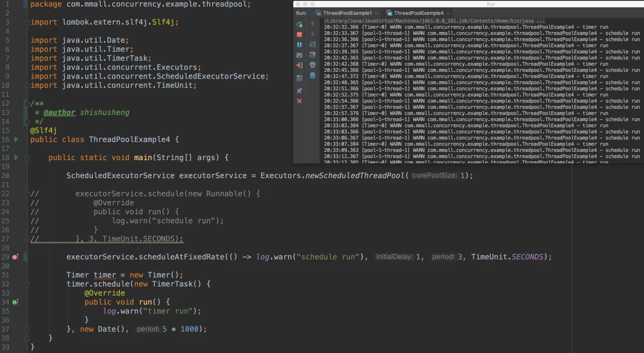
Task: Switch to ThreadPoolExample1 run tab
Action: (347, 13)
